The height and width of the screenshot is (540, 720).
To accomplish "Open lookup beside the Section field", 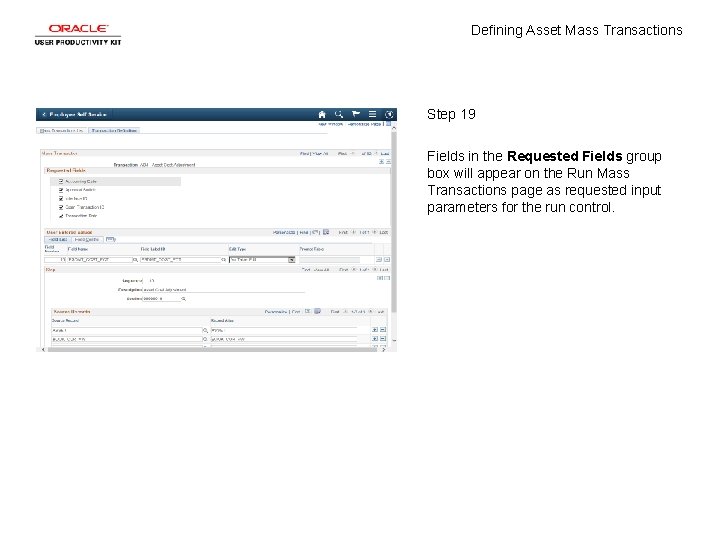I will click(x=183, y=299).
